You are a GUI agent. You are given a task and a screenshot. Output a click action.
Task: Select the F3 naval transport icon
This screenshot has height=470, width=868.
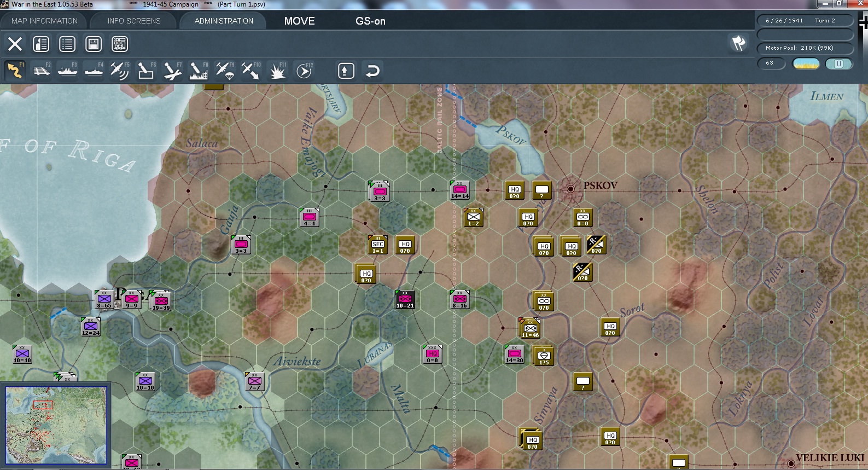(x=68, y=71)
